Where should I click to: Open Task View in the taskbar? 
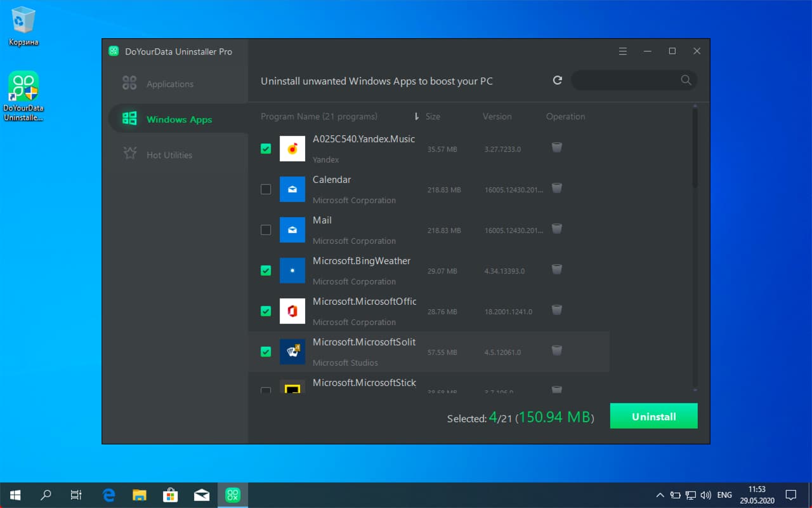[x=76, y=495]
